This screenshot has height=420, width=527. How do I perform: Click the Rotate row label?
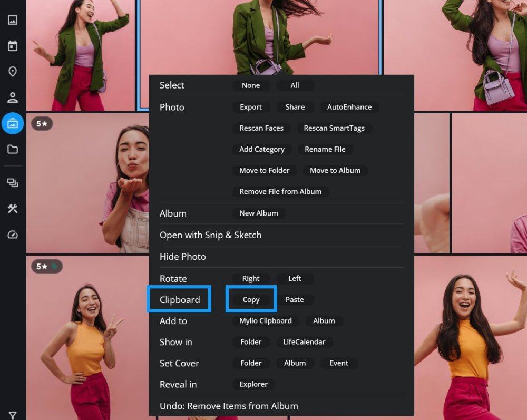tap(173, 279)
